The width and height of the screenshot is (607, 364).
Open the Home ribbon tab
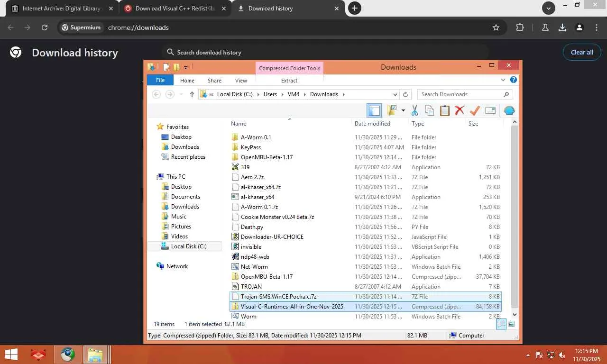click(187, 81)
